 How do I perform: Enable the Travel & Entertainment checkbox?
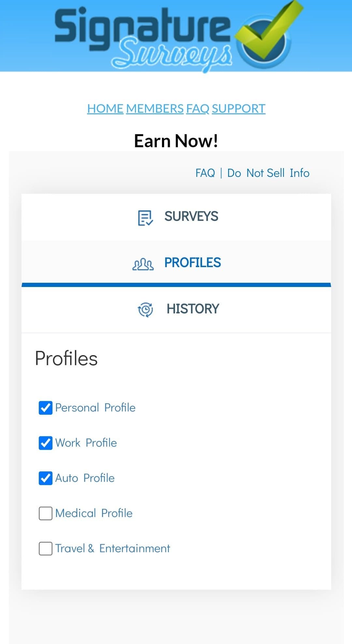[45, 549]
